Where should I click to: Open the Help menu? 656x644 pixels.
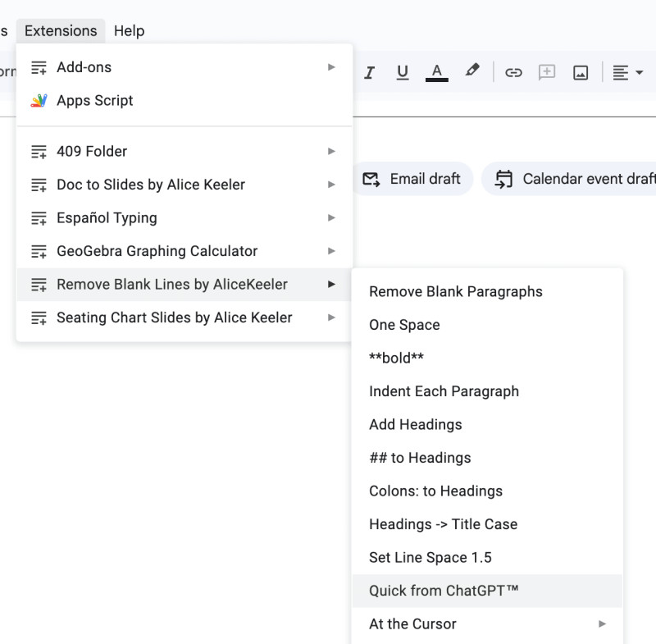click(x=130, y=31)
